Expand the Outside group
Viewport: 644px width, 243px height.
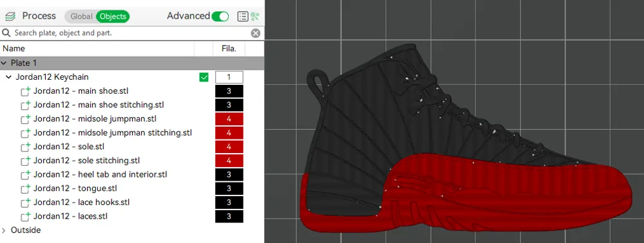click(4, 230)
